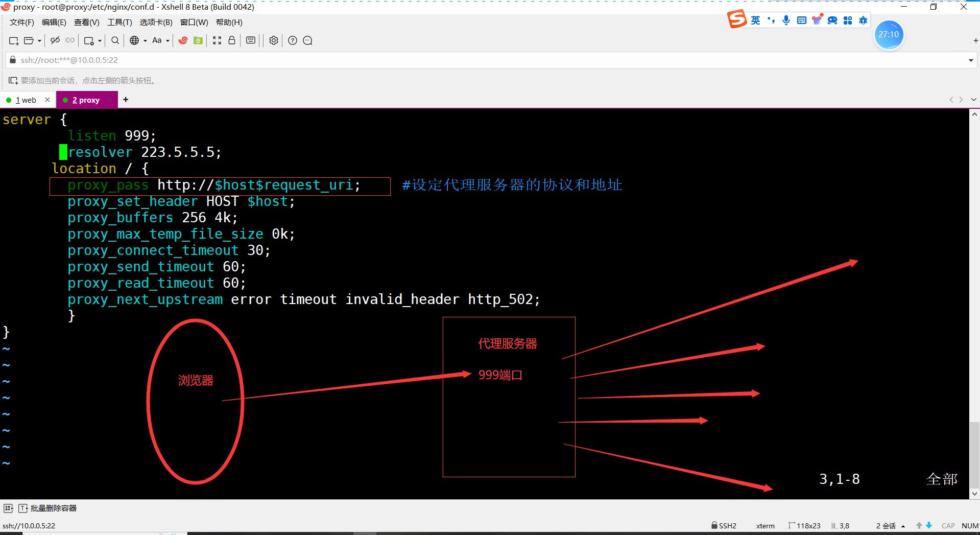Open the 编辑(E) menu
The height and width of the screenshot is (535, 980).
pyautogui.click(x=54, y=22)
